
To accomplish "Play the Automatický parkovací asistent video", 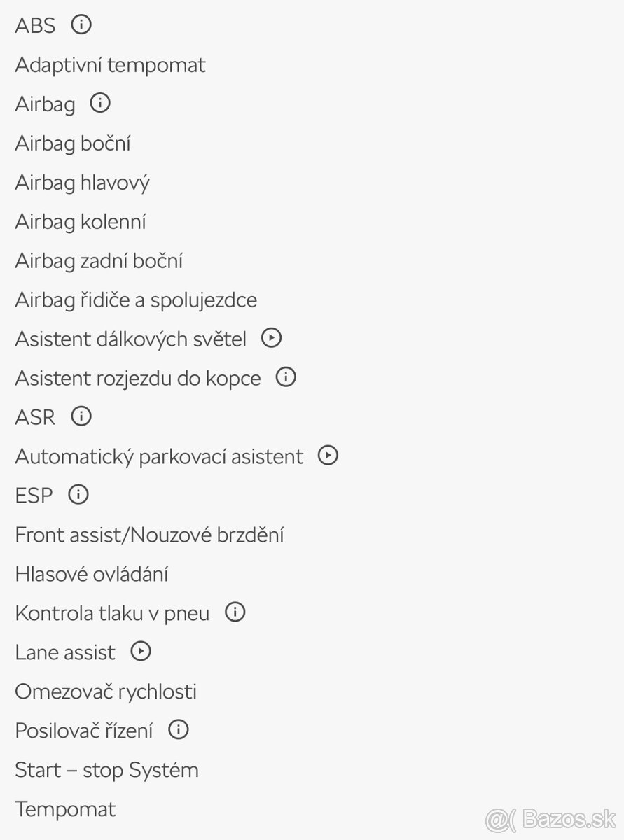I will (328, 456).
